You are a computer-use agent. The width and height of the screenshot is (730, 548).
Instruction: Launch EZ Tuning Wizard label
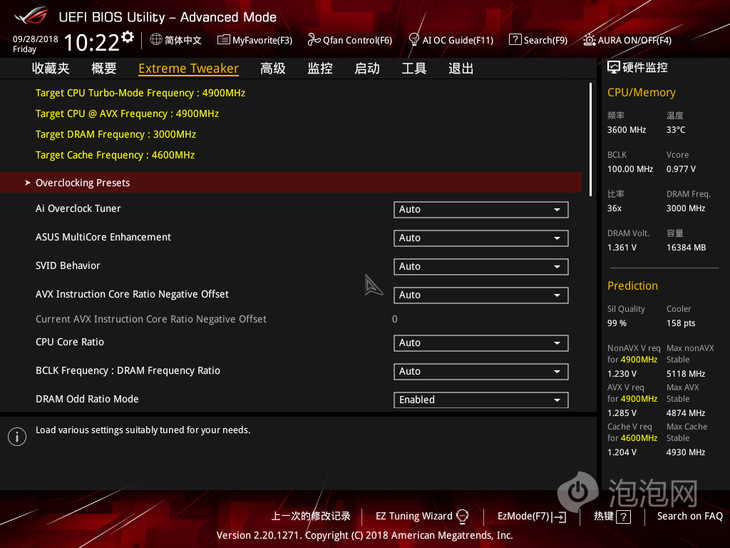pos(414,516)
